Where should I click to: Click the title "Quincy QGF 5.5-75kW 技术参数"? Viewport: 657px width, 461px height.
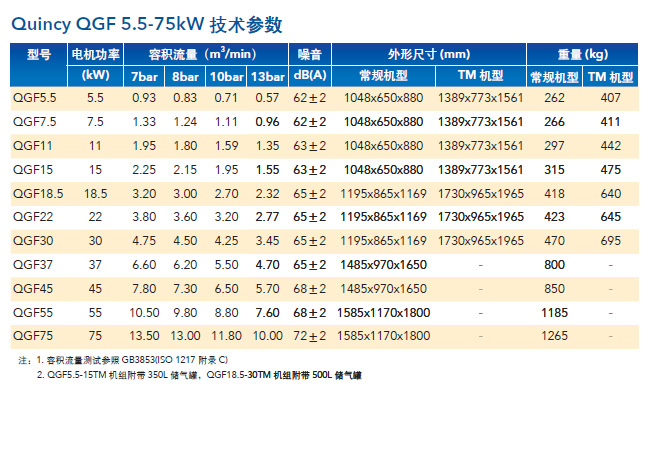click(x=147, y=24)
